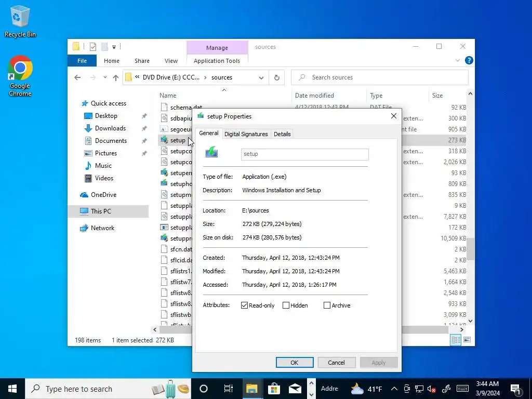Open the Mail app on taskbar

click(x=295, y=389)
